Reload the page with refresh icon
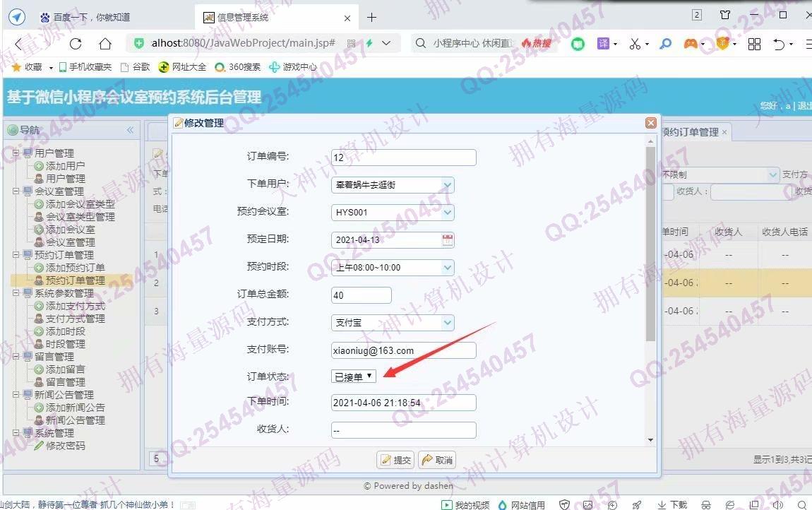The height and width of the screenshot is (510, 812). point(76,44)
